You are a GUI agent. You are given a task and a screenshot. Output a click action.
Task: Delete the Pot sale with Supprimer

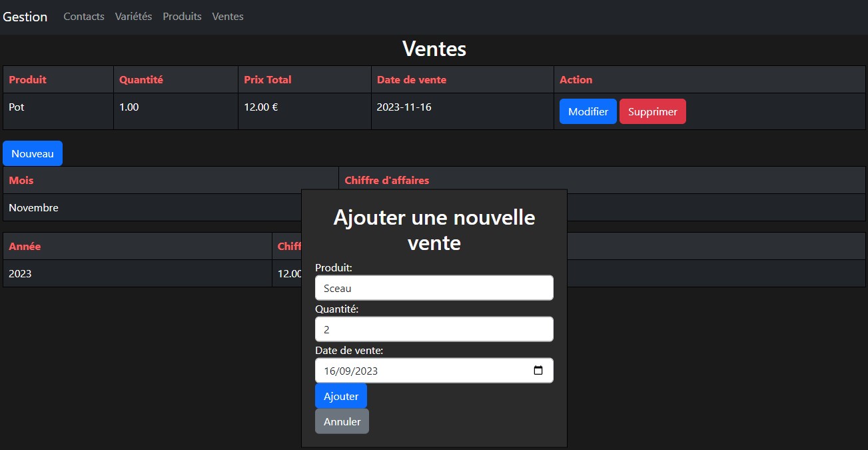click(x=652, y=111)
